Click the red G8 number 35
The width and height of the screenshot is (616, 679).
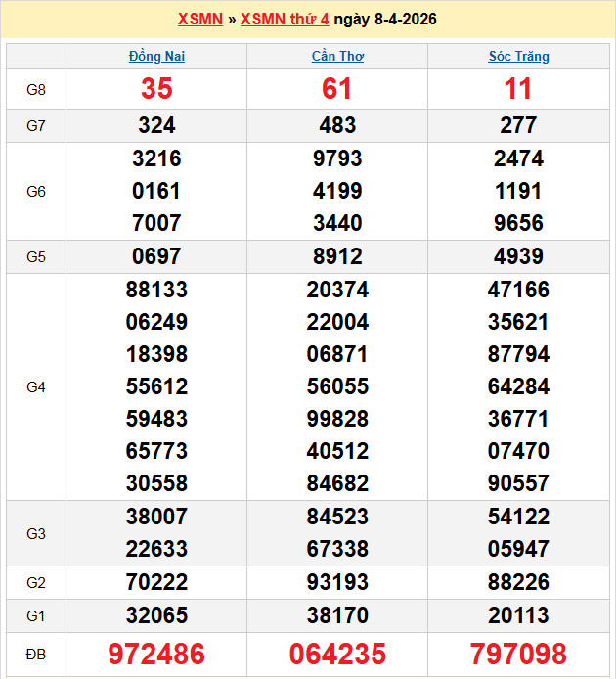click(156, 89)
